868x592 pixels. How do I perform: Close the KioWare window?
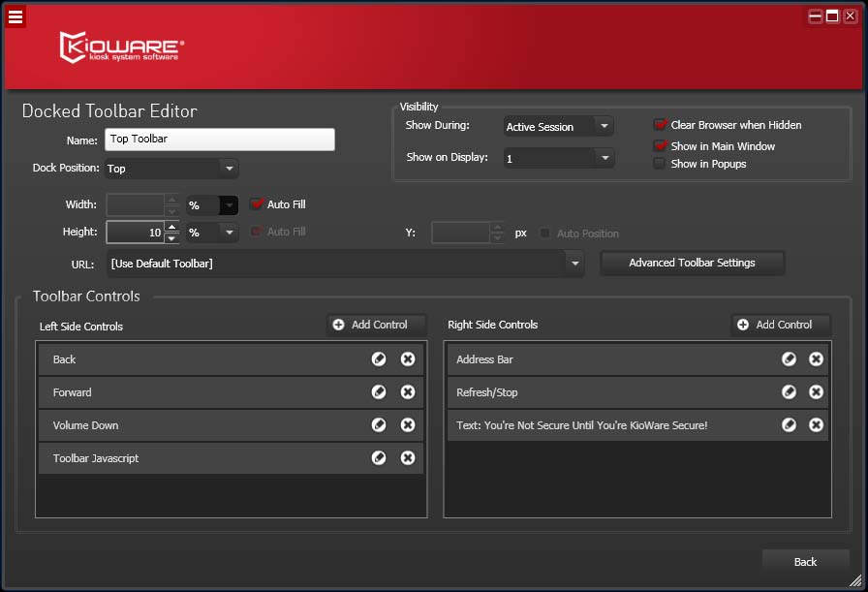pyautogui.click(x=850, y=16)
